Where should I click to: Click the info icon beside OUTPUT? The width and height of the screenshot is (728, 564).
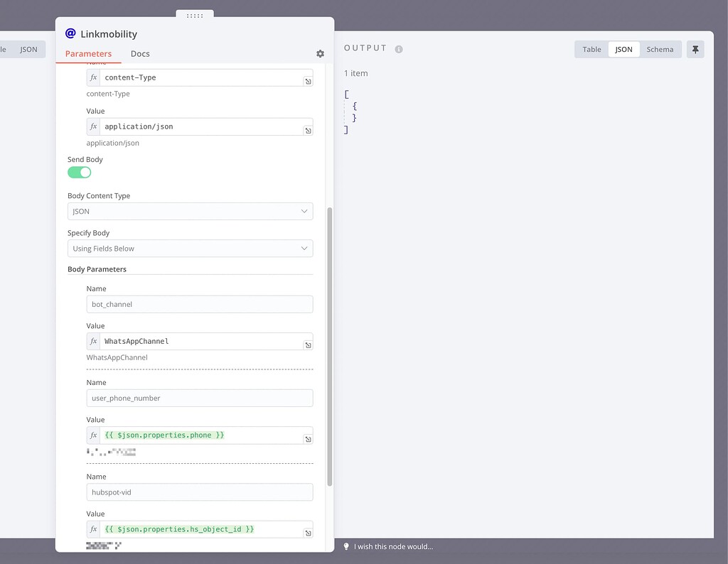[397, 48]
